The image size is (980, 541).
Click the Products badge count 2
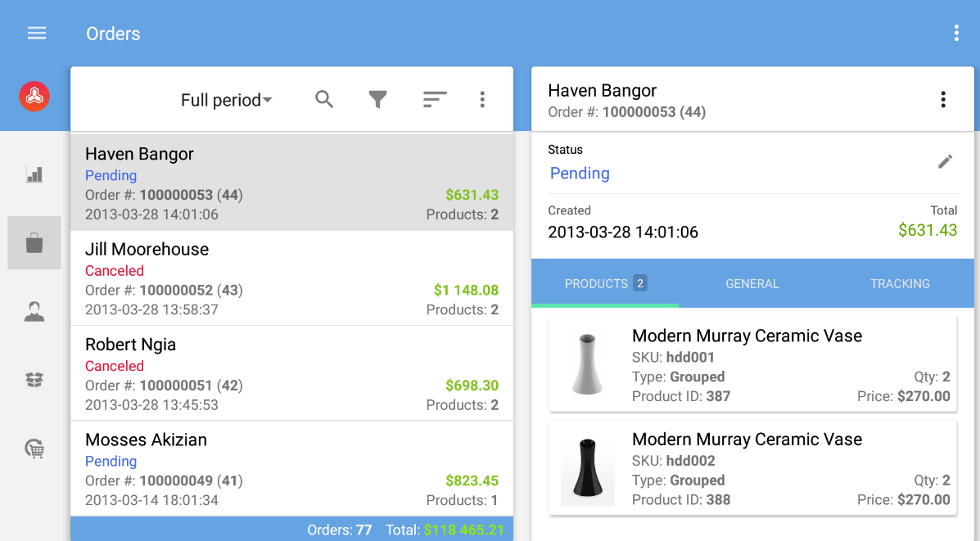coord(639,283)
